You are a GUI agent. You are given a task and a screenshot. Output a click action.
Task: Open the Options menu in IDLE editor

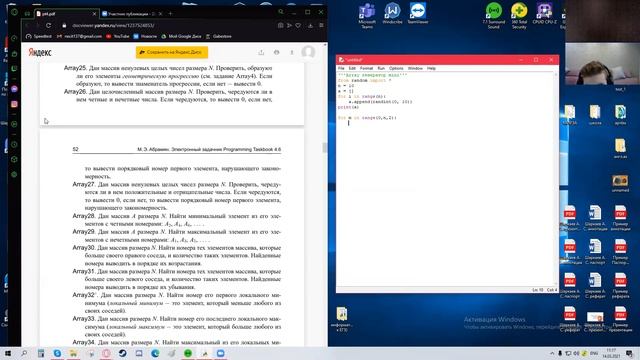point(396,68)
